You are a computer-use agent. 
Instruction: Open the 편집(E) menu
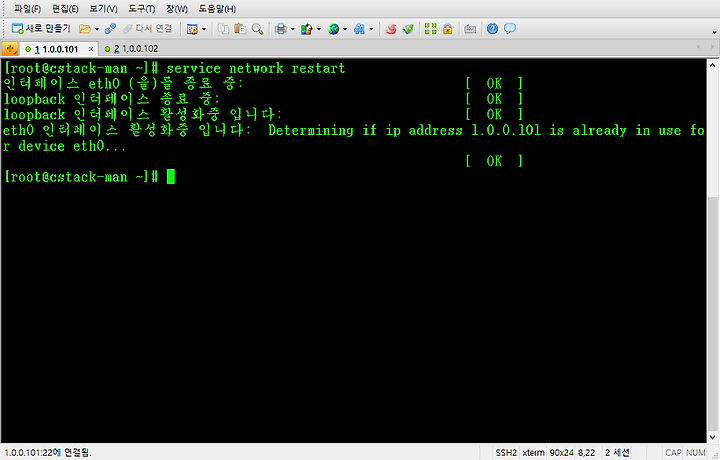click(x=65, y=9)
